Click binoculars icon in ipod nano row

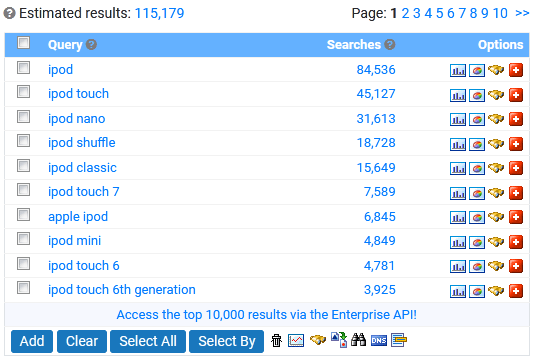pyautogui.click(x=496, y=119)
